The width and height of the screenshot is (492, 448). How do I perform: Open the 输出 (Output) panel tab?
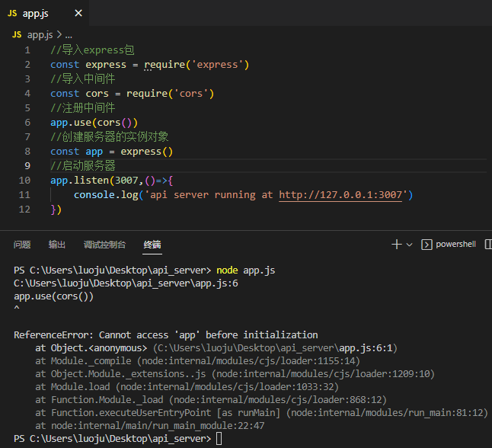tap(57, 245)
